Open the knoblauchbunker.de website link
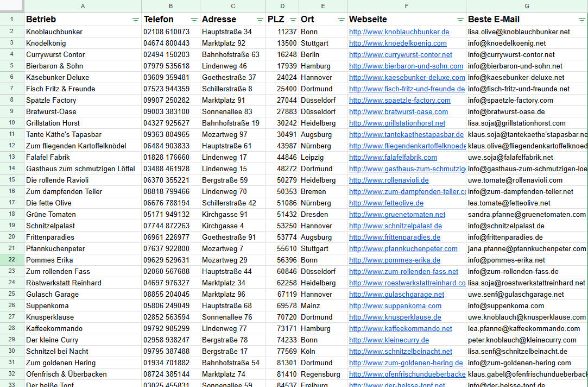Viewport: 588px width, 387px height. [399, 32]
